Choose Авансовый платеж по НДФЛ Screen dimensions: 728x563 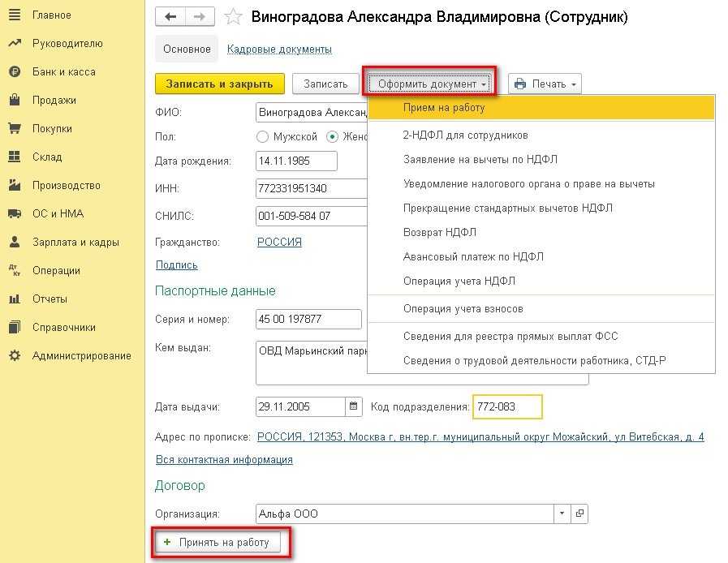point(541,256)
